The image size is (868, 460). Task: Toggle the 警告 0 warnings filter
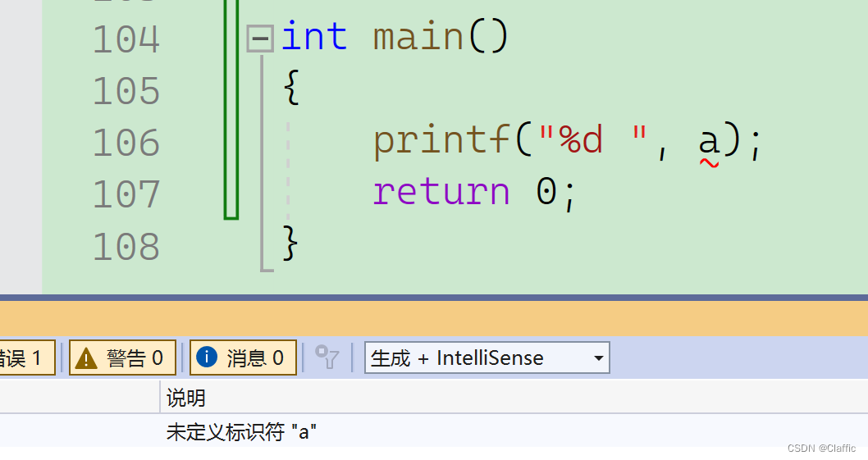tap(122, 358)
